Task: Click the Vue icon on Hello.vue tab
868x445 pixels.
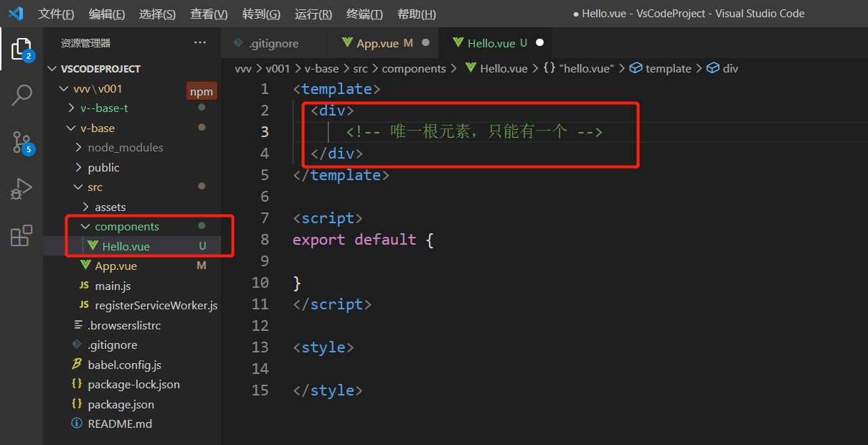Action: (x=458, y=43)
